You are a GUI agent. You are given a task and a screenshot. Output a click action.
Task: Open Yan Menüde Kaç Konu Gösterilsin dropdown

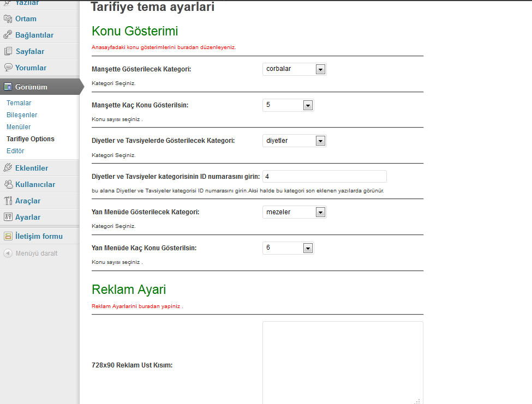pos(288,248)
